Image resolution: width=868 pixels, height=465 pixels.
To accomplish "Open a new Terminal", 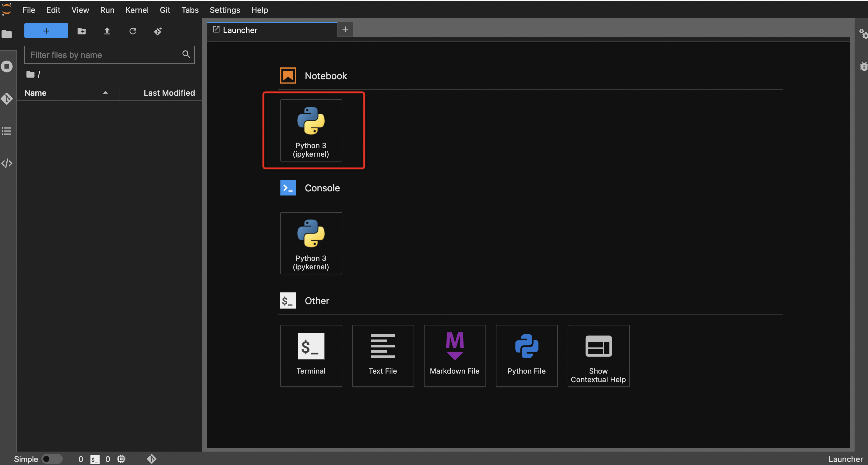I will (x=311, y=355).
